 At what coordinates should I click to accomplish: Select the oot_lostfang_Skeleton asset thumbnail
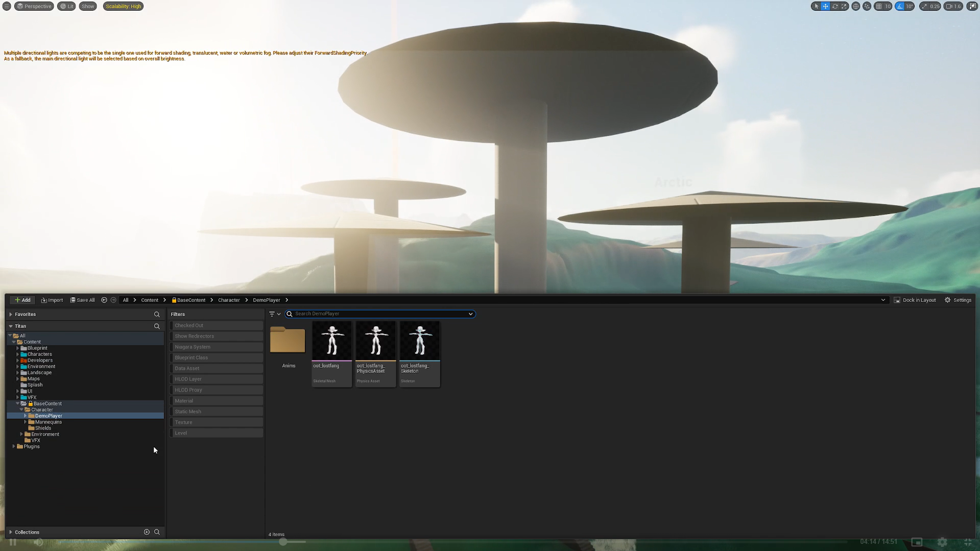pyautogui.click(x=420, y=341)
